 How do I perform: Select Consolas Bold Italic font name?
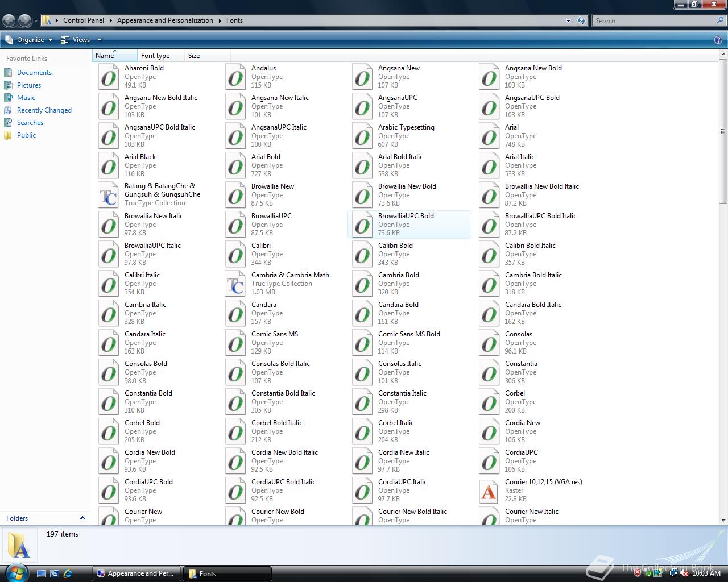[x=280, y=364]
